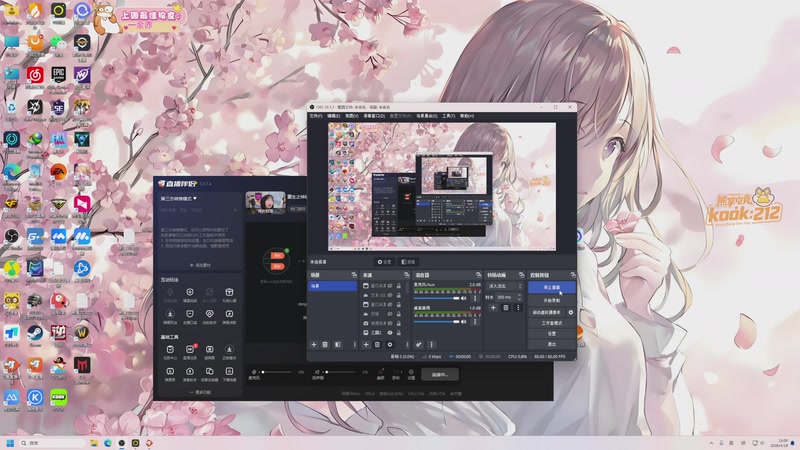Add a new scene in OBS Scenes panel

tap(314, 345)
